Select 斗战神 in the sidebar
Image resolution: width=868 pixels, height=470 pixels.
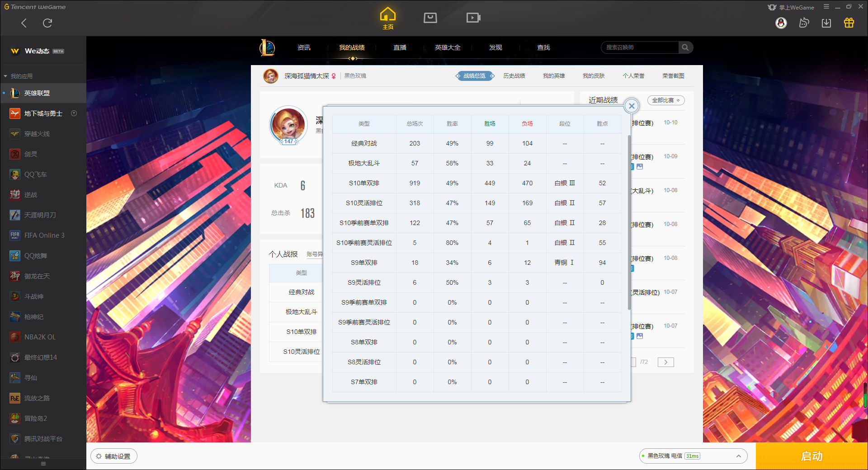pyautogui.click(x=43, y=296)
